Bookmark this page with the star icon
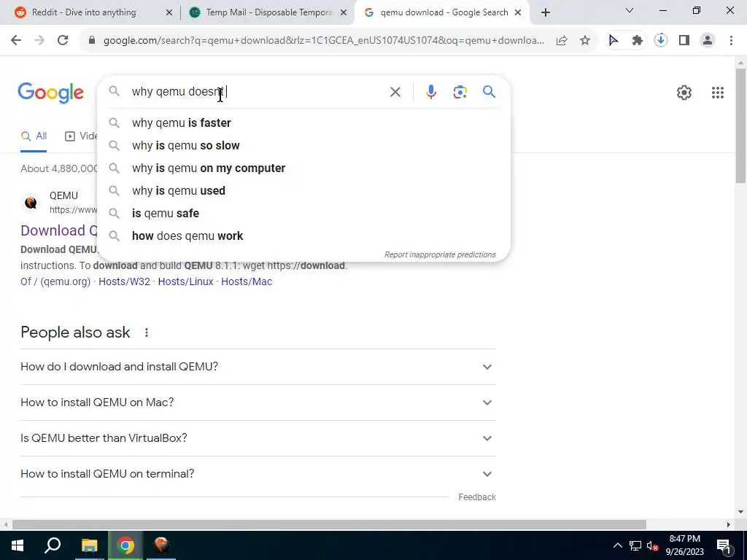Viewport: 747px width, 560px height. coord(585,41)
